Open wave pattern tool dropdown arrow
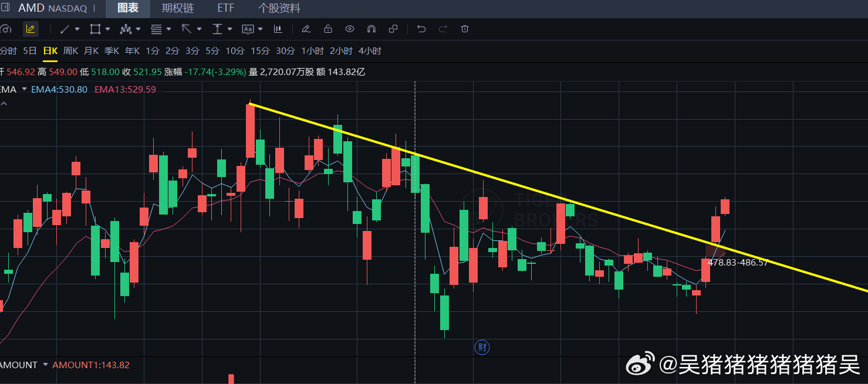 (138, 29)
